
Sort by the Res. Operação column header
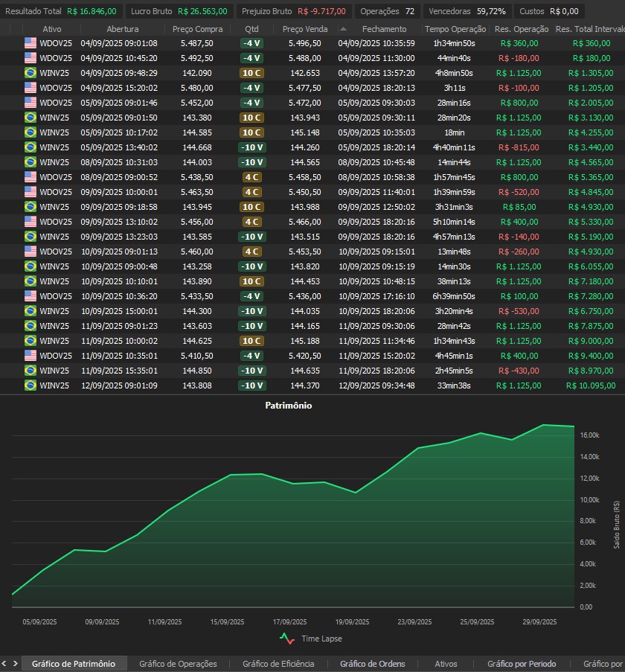point(521,28)
